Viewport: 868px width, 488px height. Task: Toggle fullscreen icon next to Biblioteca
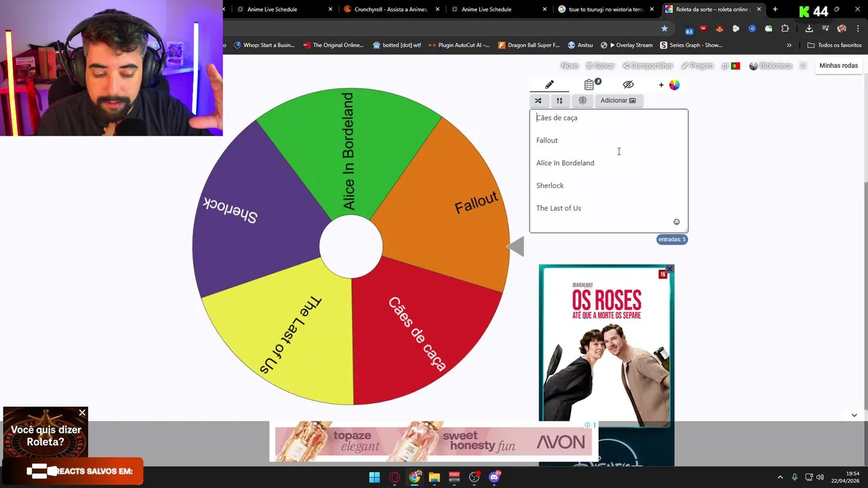pyautogui.click(x=803, y=66)
